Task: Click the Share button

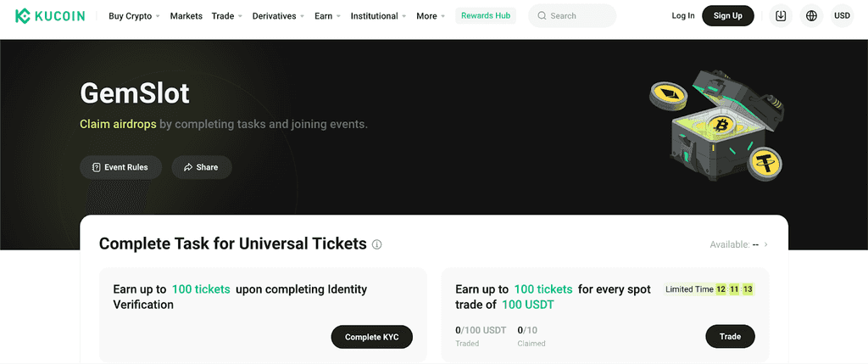Action: [202, 167]
